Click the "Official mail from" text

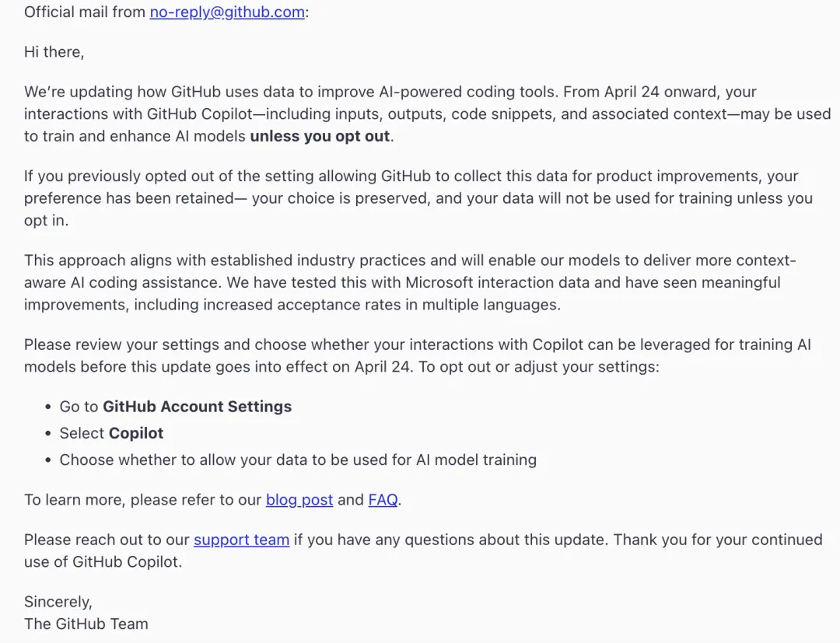point(86,12)
